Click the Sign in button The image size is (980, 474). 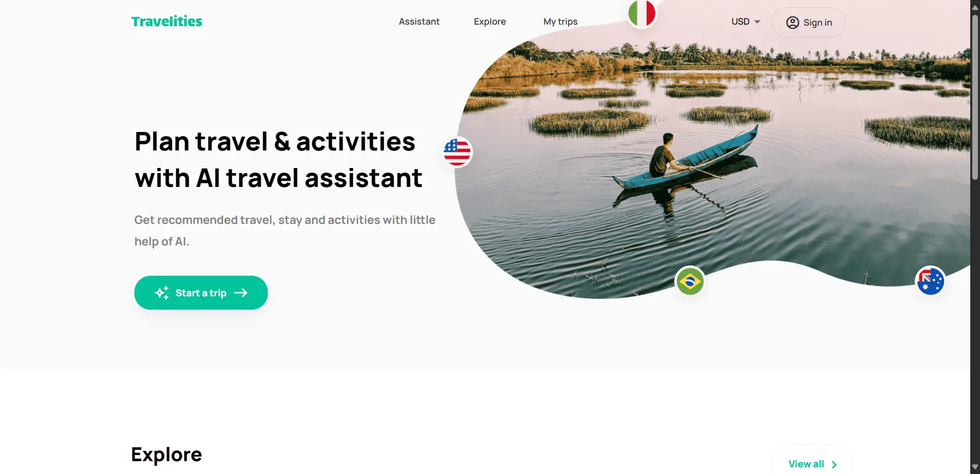(809, 23)
